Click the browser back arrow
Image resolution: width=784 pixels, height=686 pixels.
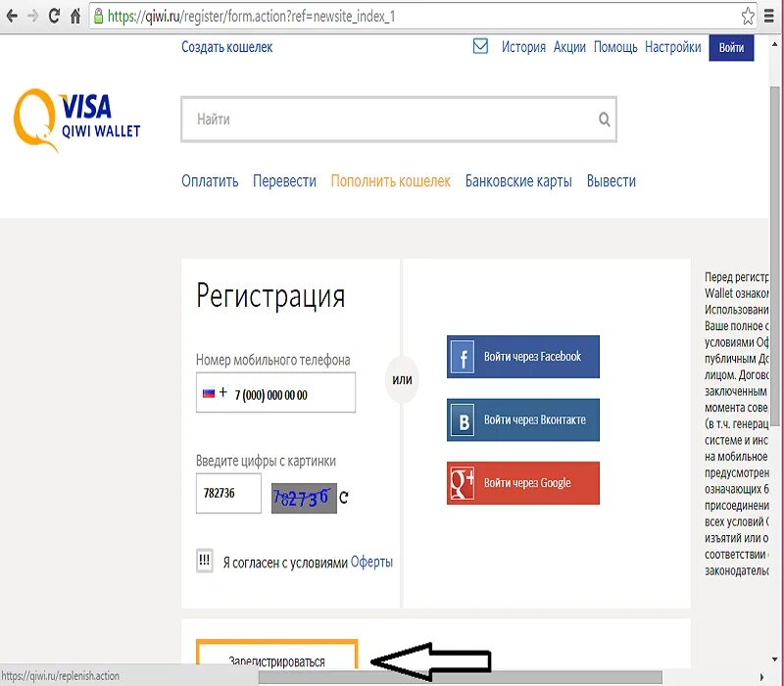click(x=12, y=16)
